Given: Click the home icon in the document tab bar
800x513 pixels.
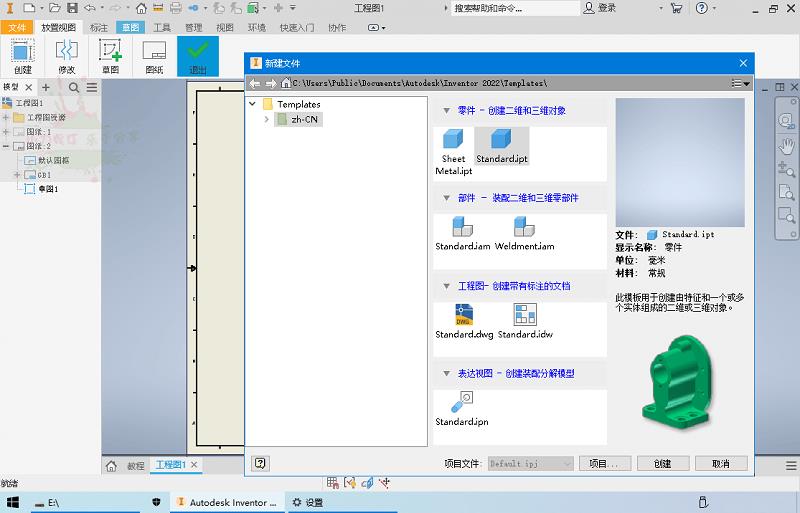Looking at the screenshot, I should pyautogui.click(x=111, y=466).
